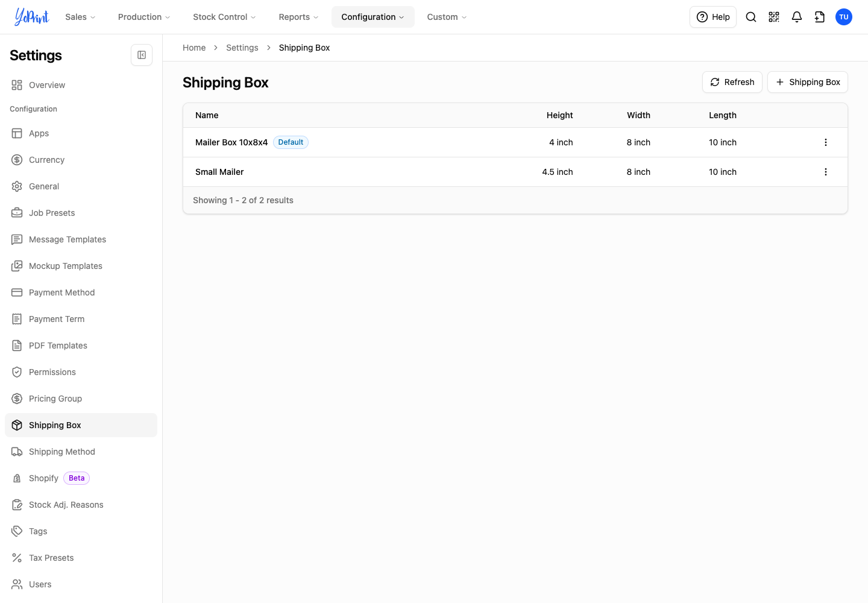Screen dimensions: 868x603
Task: Open row actions for Mailer Box 10x8x4
Action: [826, 142]
